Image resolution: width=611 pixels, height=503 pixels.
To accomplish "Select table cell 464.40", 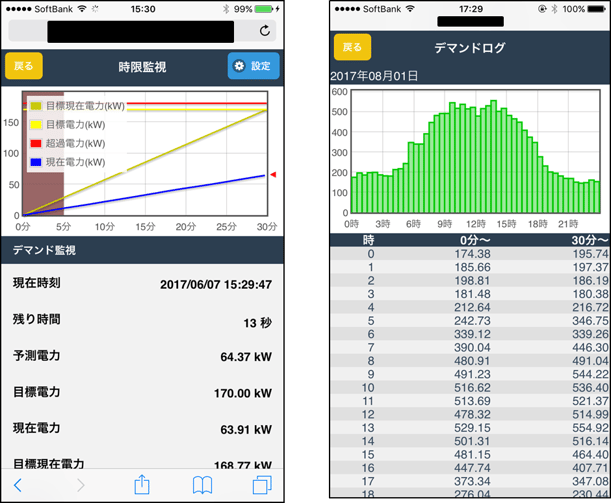I will (x=590, y=454).
